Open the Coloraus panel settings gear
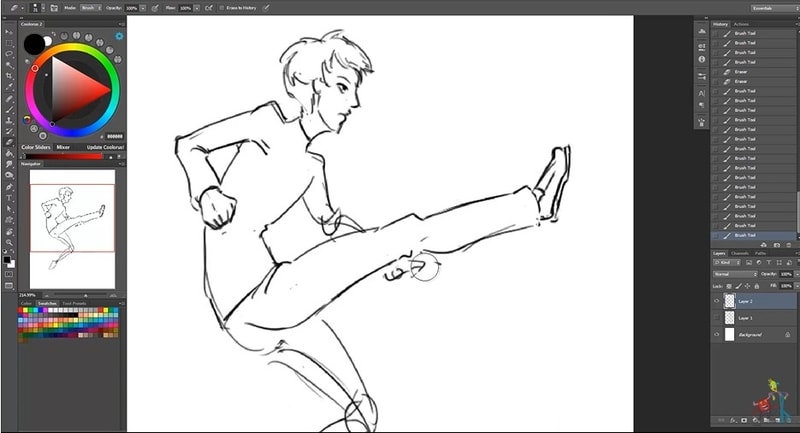Image resolution: width=800 pixels, height=433 pixels. [119, 36]
